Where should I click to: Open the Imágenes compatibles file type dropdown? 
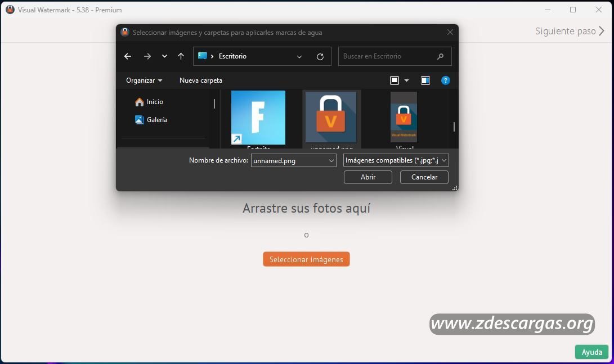396,160
